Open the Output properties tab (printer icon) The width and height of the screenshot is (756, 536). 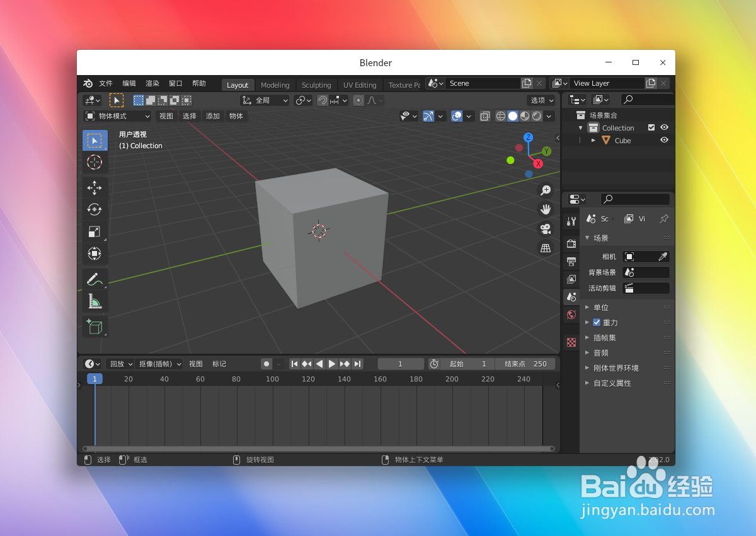(571, 261)
